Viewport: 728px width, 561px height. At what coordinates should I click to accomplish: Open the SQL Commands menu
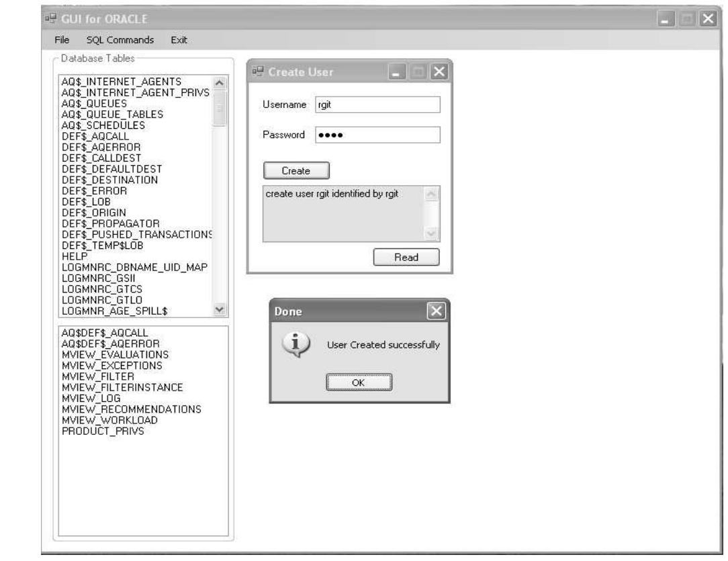click(x=120, y=40)
